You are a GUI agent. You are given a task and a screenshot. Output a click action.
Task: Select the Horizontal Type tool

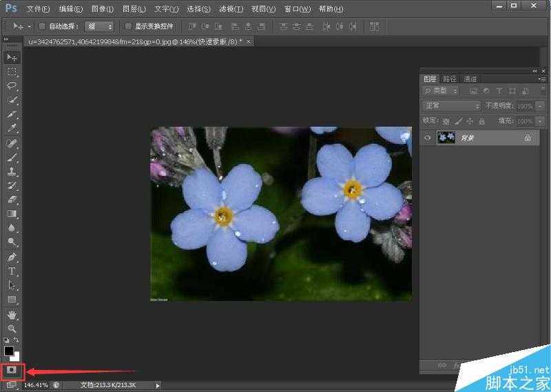click(x=12, y=271)
